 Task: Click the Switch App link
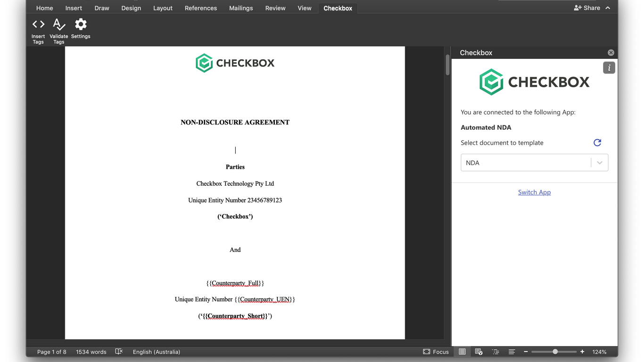pyautogui.click(x=534, y=192)
